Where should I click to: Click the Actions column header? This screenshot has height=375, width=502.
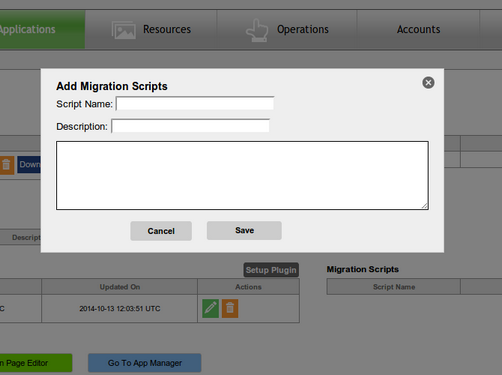click(248, 287)
